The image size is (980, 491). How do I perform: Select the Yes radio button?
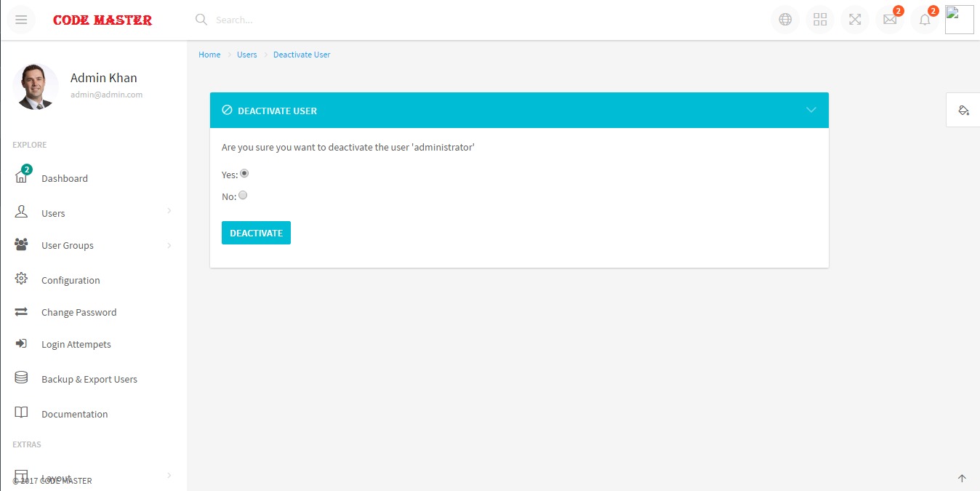(244, 173)
